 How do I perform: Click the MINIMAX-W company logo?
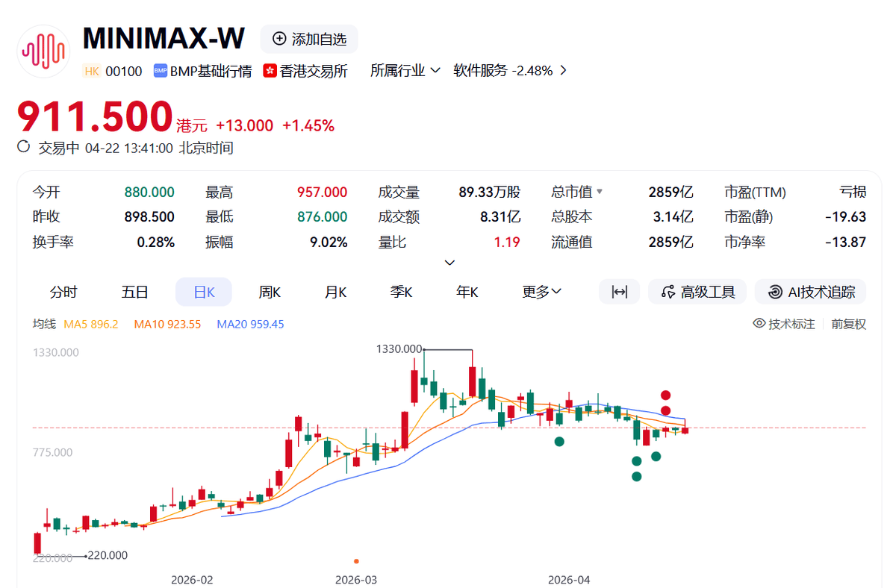click(43, 51)
